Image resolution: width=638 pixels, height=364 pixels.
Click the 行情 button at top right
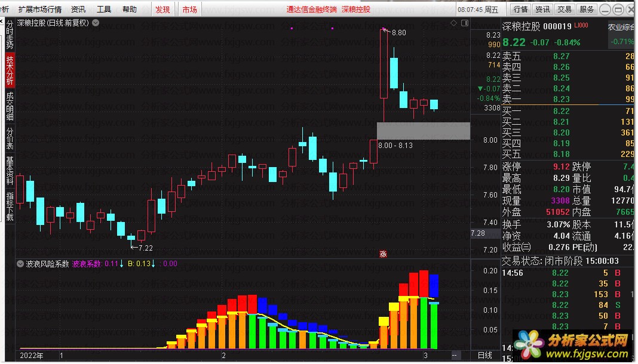(x=520, y=9)
